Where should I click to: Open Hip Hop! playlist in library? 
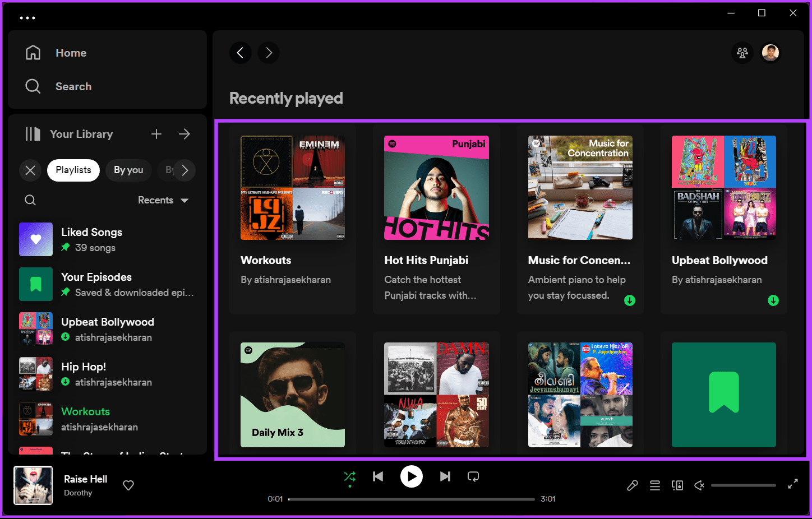coord(107,374)
